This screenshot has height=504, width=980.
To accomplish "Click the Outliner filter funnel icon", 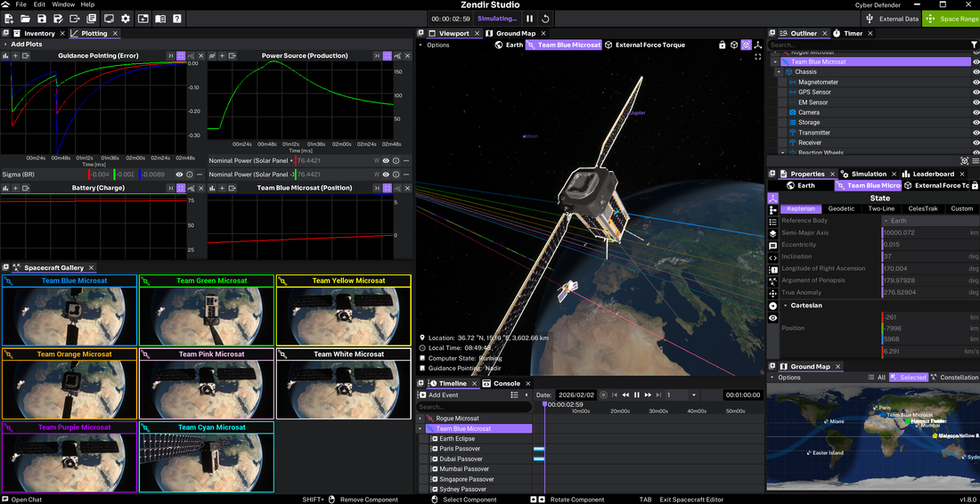I will point(974,45).
